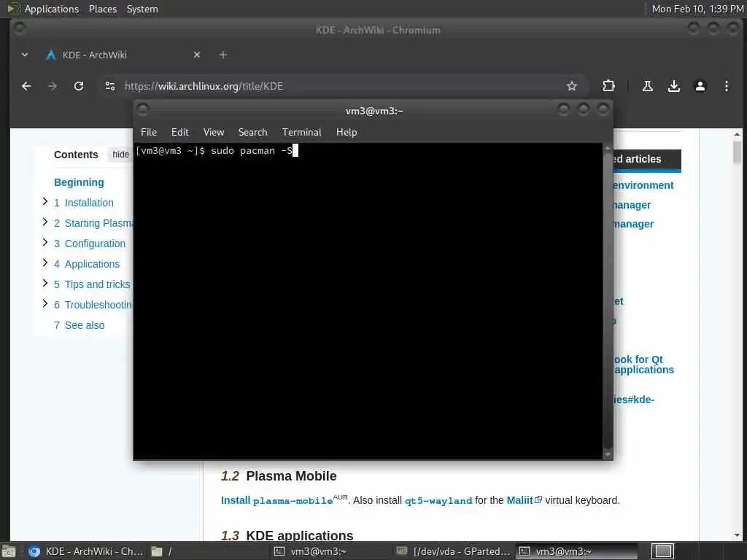This screenshot has width=747, height=560.
Task: Expand the Starting Plasma contents section
Action: coord(44,222)
